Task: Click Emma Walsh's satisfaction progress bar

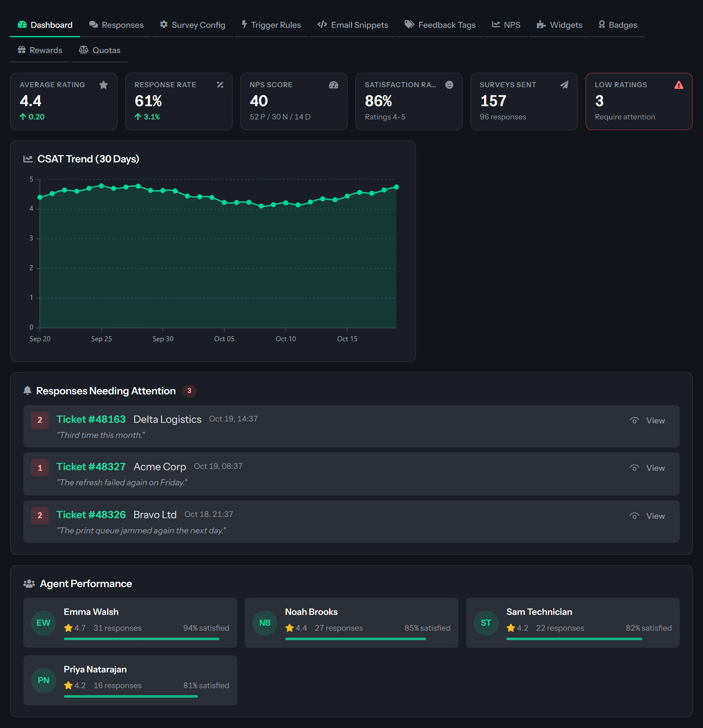Action: pos(146,639)
